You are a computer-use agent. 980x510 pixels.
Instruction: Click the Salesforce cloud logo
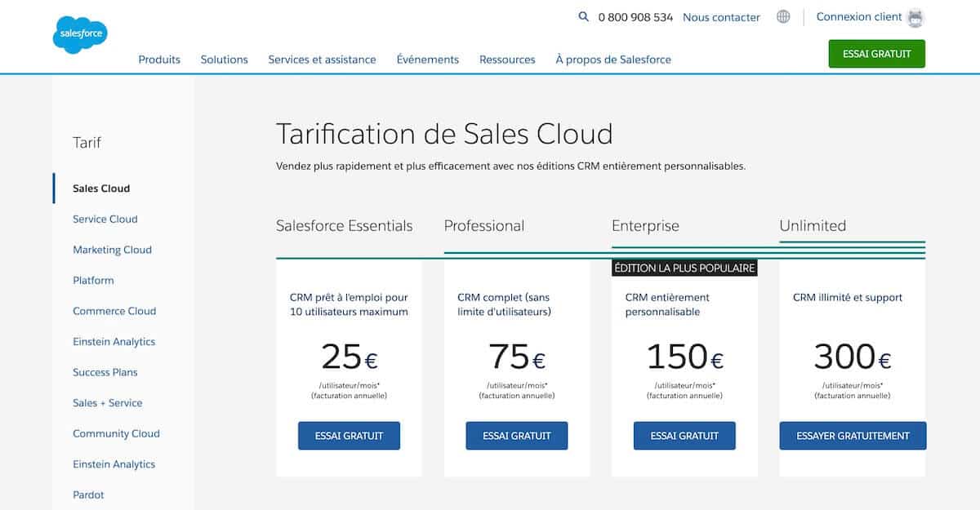tap(80, 35)
